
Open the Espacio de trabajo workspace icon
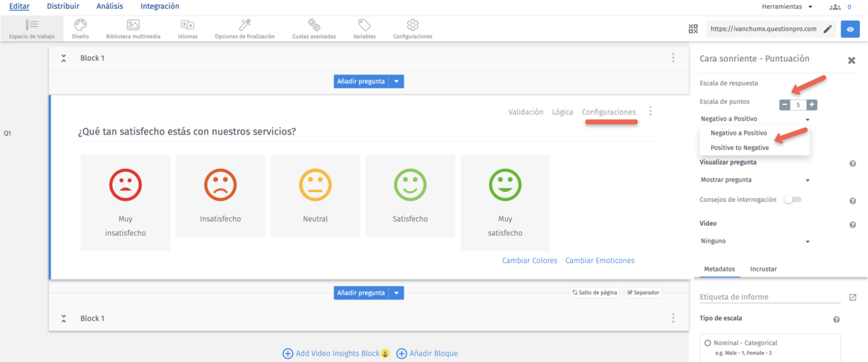coord(32,25)
